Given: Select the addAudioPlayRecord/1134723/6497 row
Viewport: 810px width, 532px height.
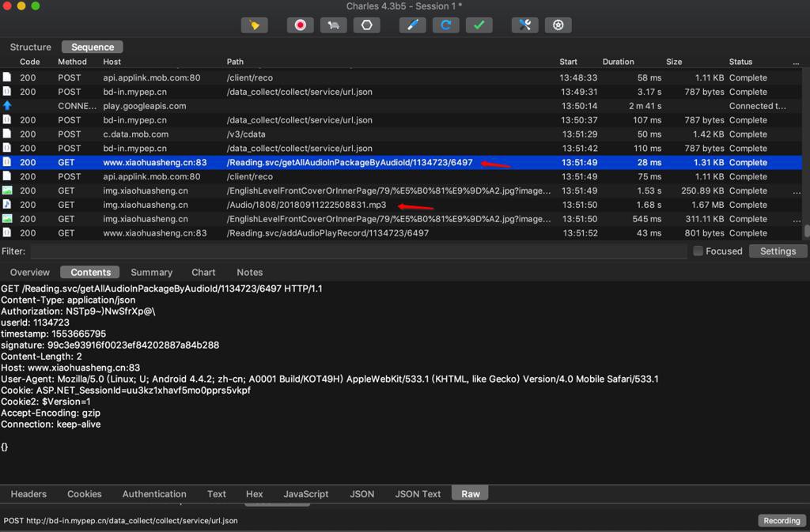Looking at the screenshot, I should click(x=401, y=233).
